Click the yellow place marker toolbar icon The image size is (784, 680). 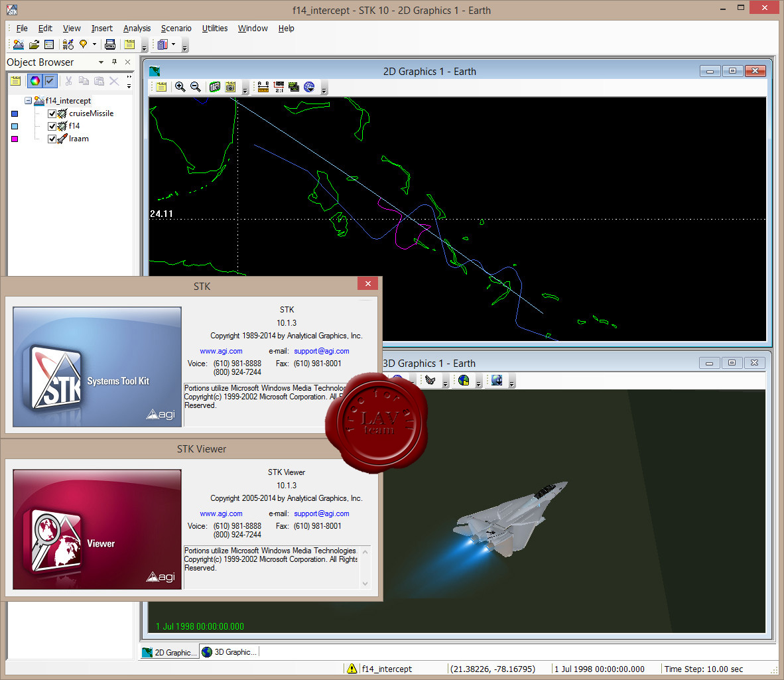[x=83, y=44]
